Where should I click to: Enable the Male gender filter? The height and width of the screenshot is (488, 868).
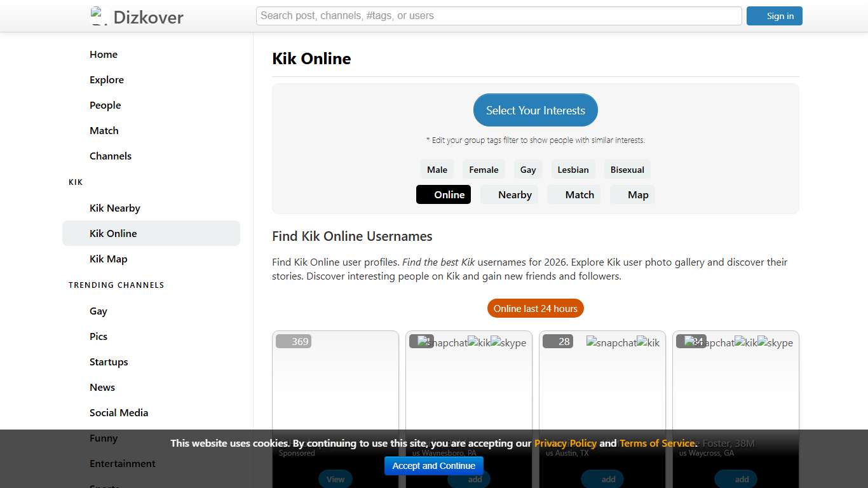(437, 169)
